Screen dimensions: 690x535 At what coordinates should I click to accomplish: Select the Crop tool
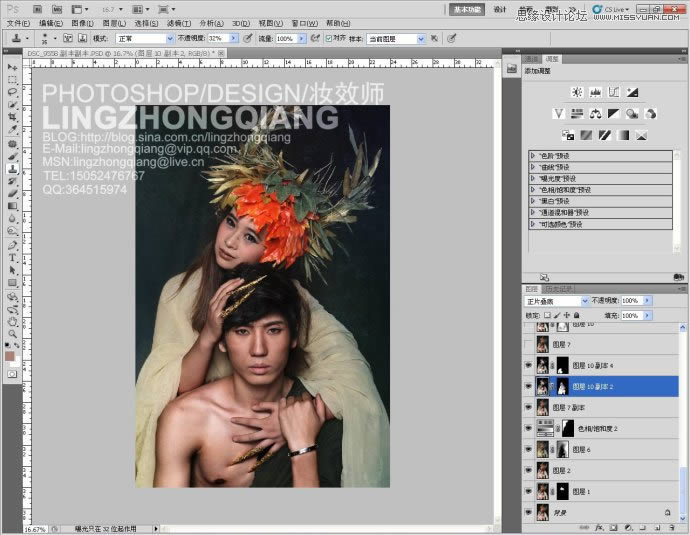point(12,117)
